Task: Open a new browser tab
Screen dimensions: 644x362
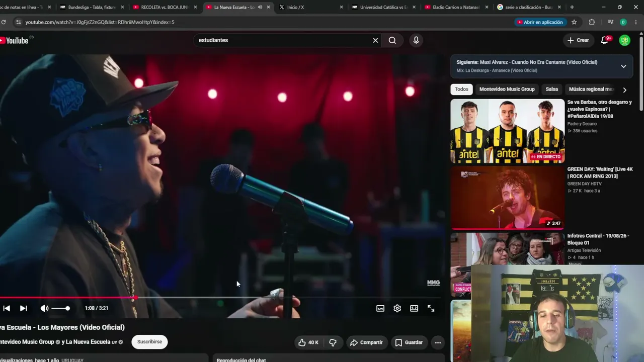Action: point(572,7)
